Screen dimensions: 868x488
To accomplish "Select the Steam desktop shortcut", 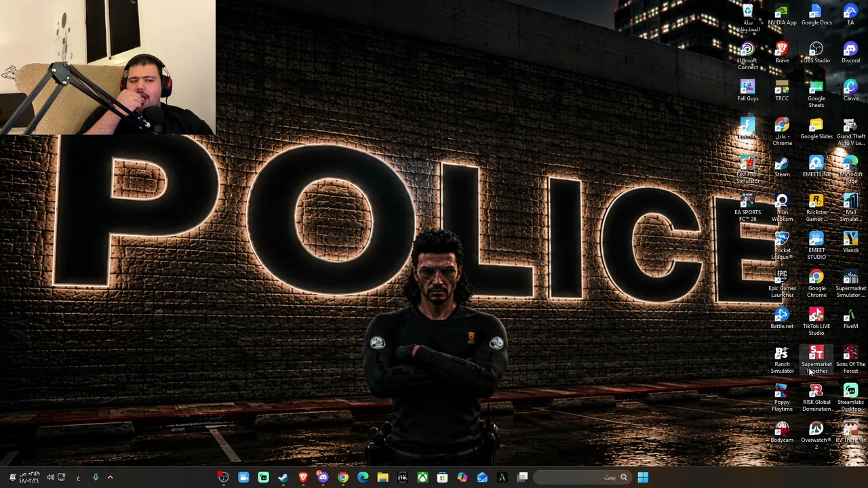I will point(782,167).
